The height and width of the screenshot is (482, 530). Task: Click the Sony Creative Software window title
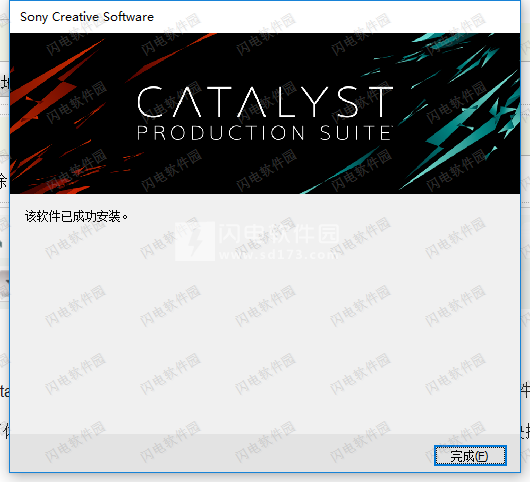(87, 17)
